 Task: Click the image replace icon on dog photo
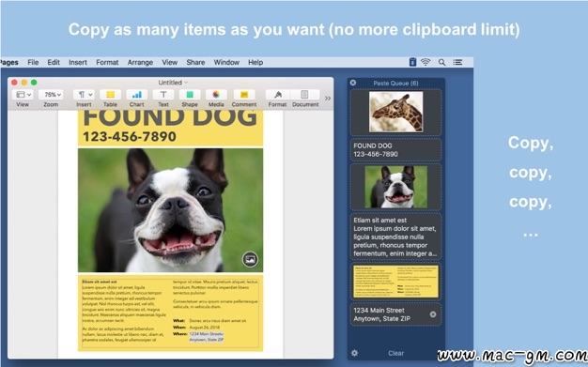pos(250,259)
